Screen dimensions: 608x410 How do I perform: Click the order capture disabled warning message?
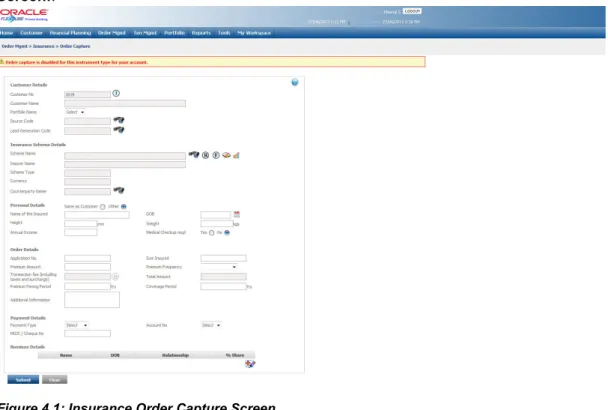[x=212, y=62]
